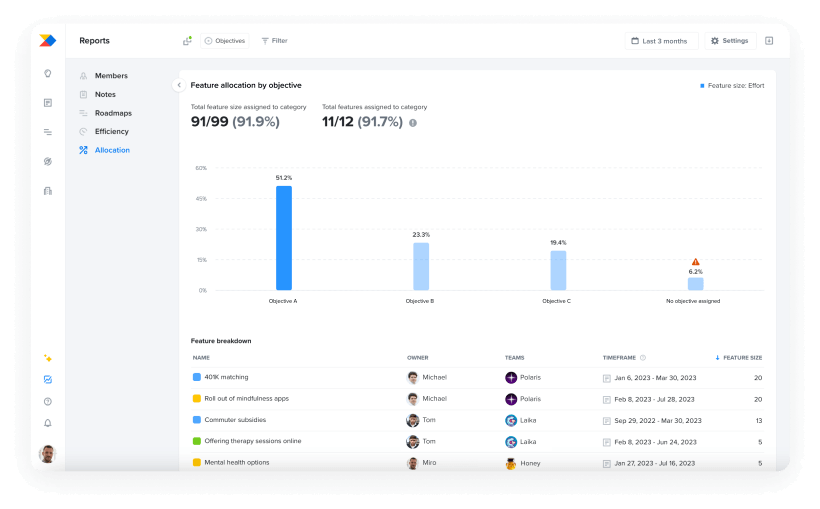The image size is (820, 509).
Task: Open the roadmap lines icon in left rail
Action: pyautogui.click(x=48, y=132)
